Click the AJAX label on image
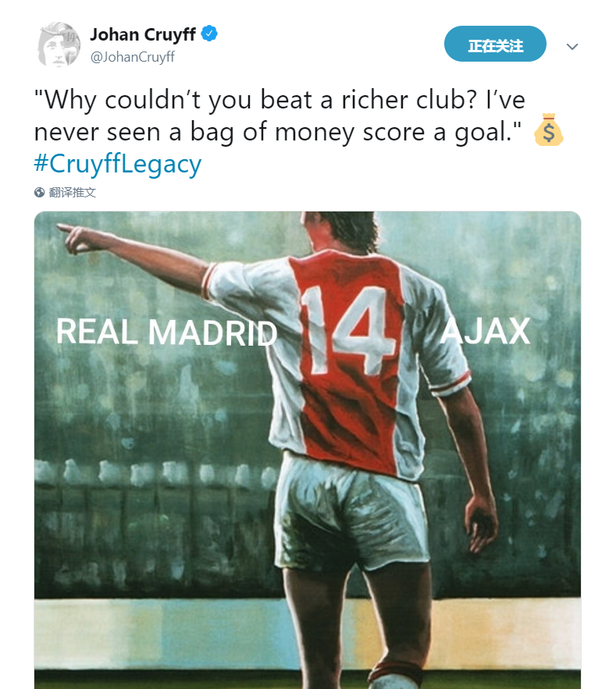Viewport: 616px width, 689px height. [x=486, y=332]
